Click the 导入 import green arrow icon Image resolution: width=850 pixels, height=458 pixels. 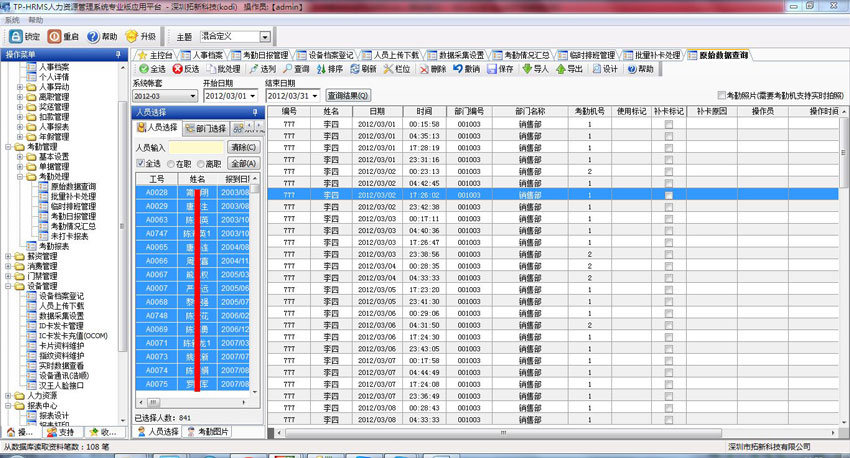527,69
